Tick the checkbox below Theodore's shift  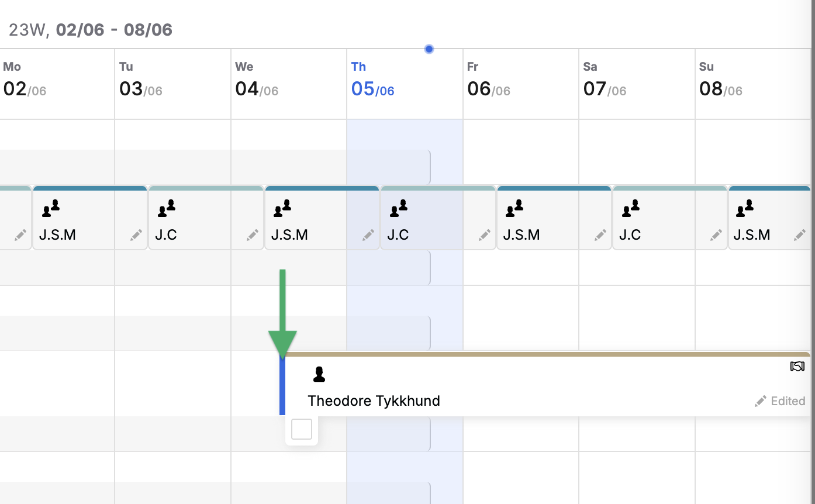302,429
